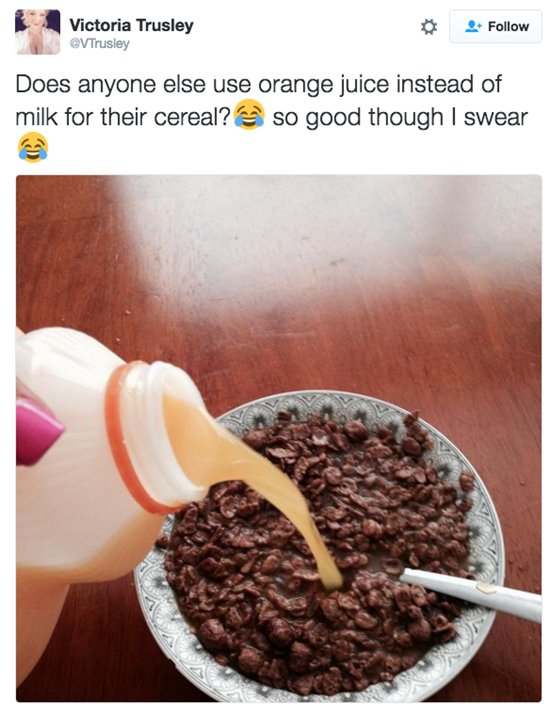Click the "milk for their cereal?" text

click(123, 118)
